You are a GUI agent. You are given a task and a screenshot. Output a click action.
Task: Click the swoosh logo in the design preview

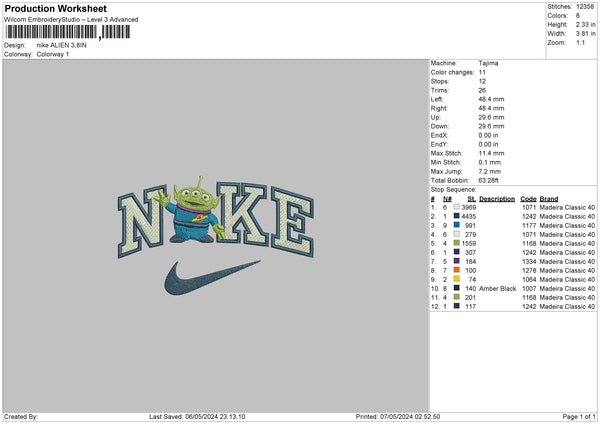coord(212,277)
